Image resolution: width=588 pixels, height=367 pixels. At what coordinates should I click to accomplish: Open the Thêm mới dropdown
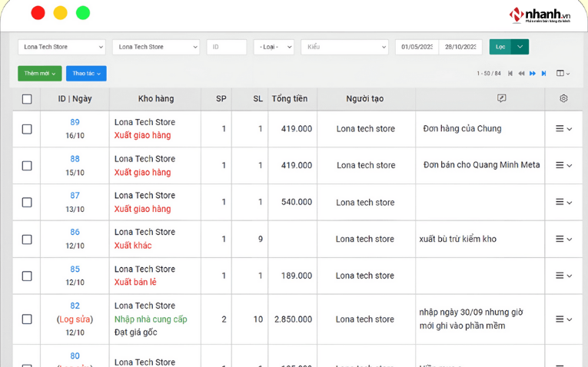[x=40, y=74]
